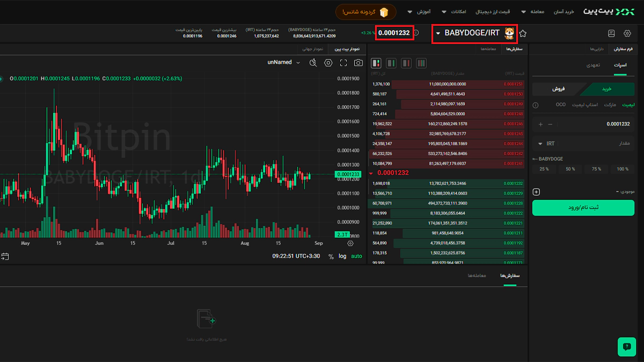Expand the Features menu (امکانات)
Screen dimensions: 644x362
pos(454,12)
